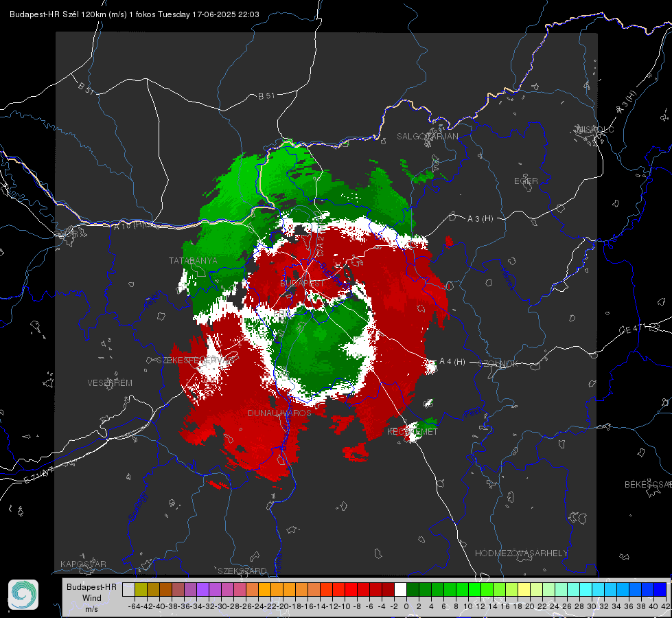The width and height of the screenshot is (672, 618).
Task: Pick the light grey first legend swatch
Action: point(128,589)
